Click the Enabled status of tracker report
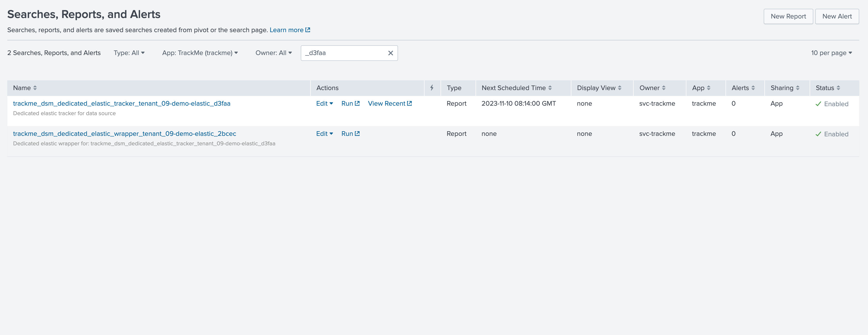868x335 pixels. coord(832,104)
